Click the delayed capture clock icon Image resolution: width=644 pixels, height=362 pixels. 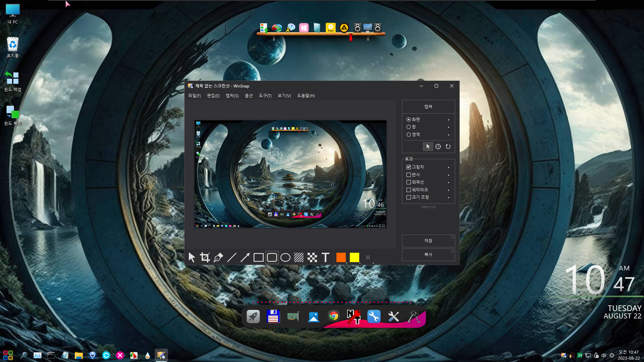[438, 146]
